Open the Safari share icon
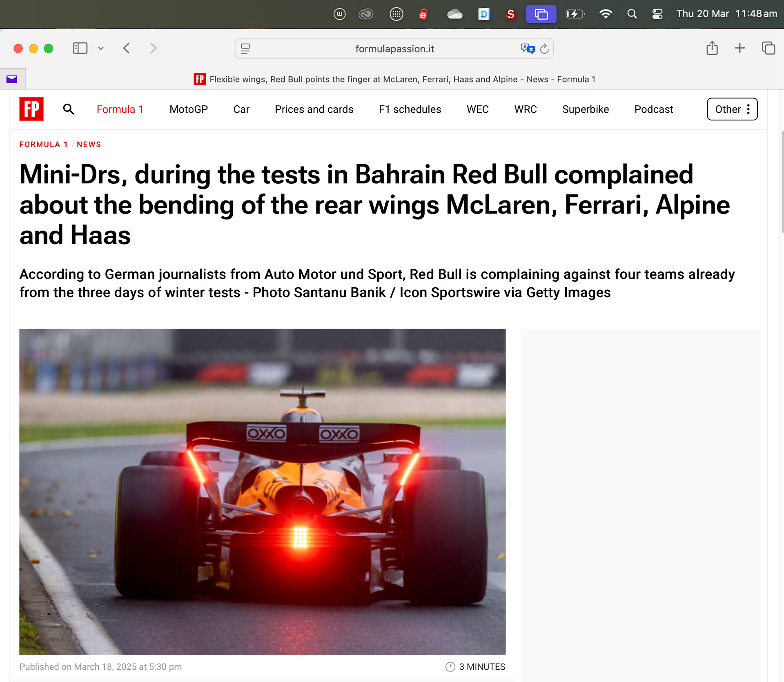784x682 pixels. pos(712,48)
